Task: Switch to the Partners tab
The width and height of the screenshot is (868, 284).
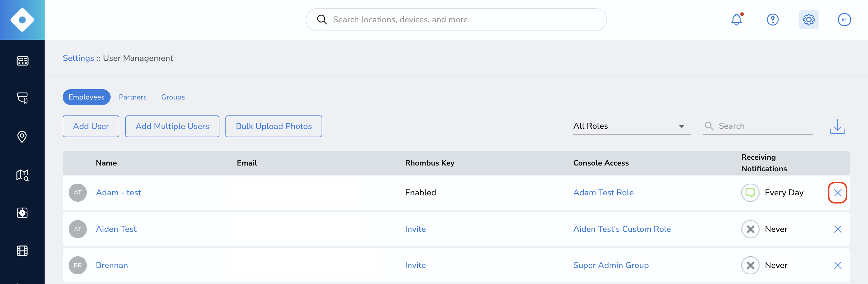Action: pyautogui.click(x=133, y=97)
